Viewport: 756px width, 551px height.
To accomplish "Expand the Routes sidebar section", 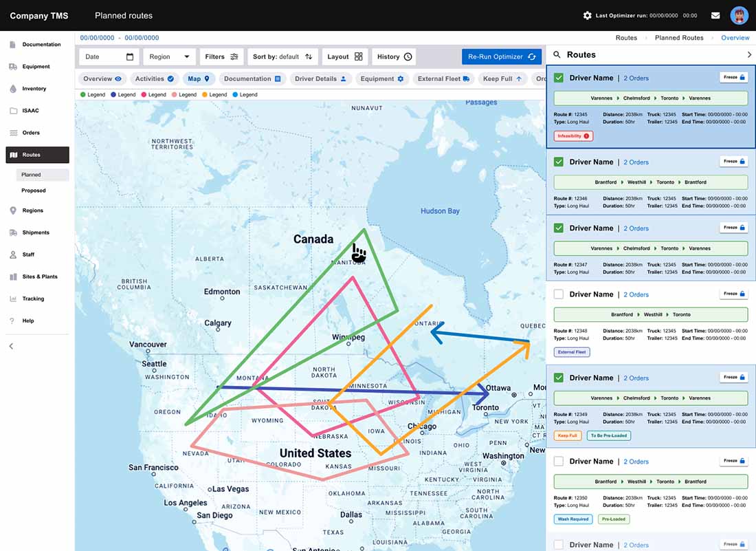I will (x=38, y=155).
